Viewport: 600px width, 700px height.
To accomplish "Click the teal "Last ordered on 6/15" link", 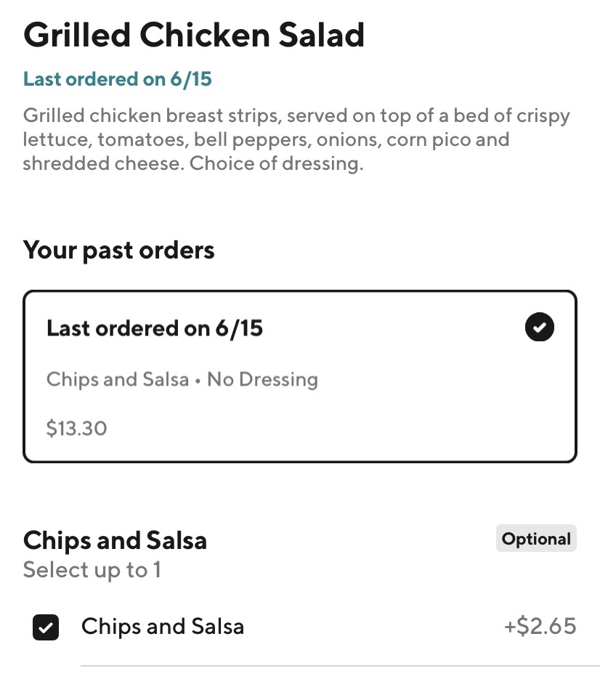I will (x=117, y=78).
